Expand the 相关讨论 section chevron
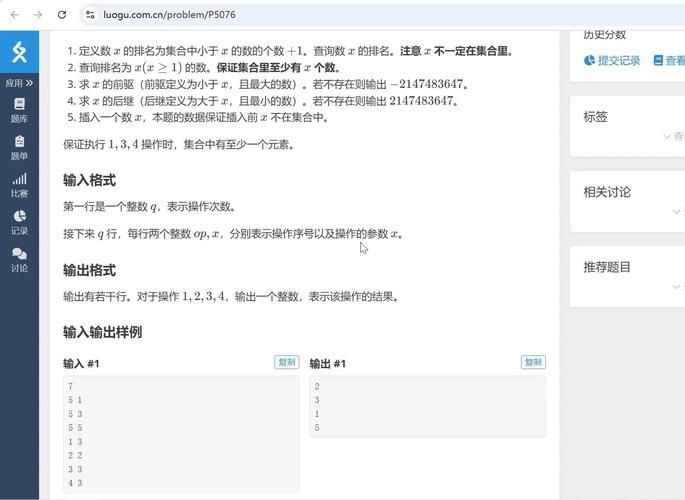Viewport: 685px width, 500px height. (676, 211)
